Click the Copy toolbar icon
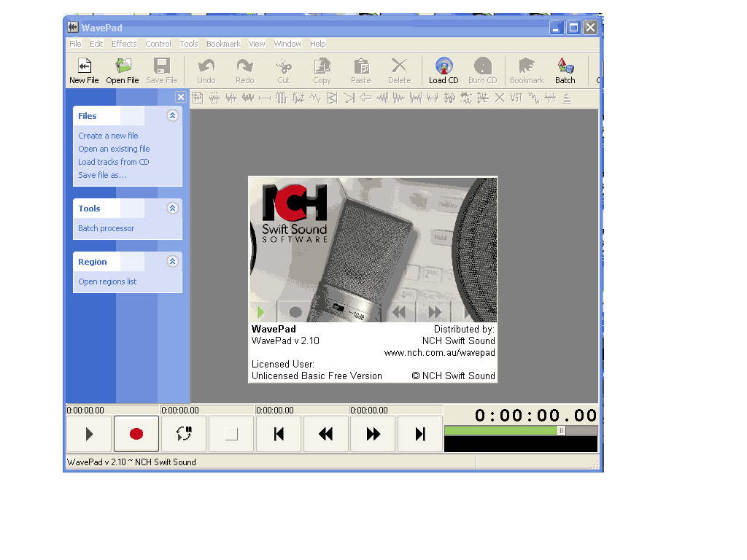The height and width of the screenshot is (560, 747). (x=322, y=71)
